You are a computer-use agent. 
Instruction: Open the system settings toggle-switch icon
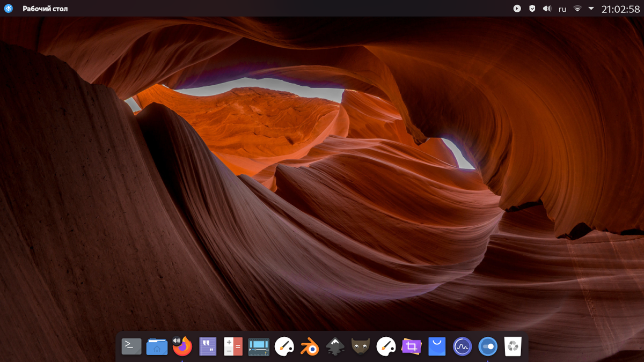[x=488, y=346]
